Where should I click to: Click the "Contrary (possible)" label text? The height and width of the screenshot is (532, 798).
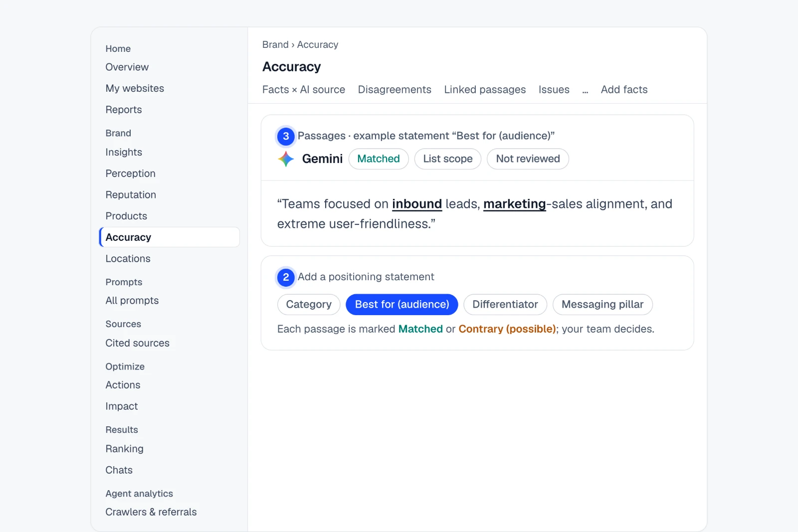click(x=507, y=329)
